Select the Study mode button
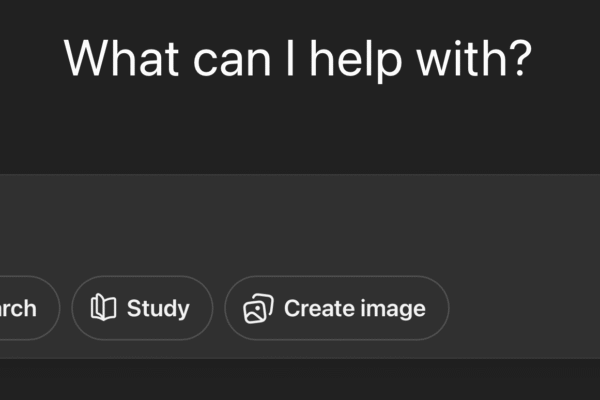600x400 pixels. coord(142,308)
